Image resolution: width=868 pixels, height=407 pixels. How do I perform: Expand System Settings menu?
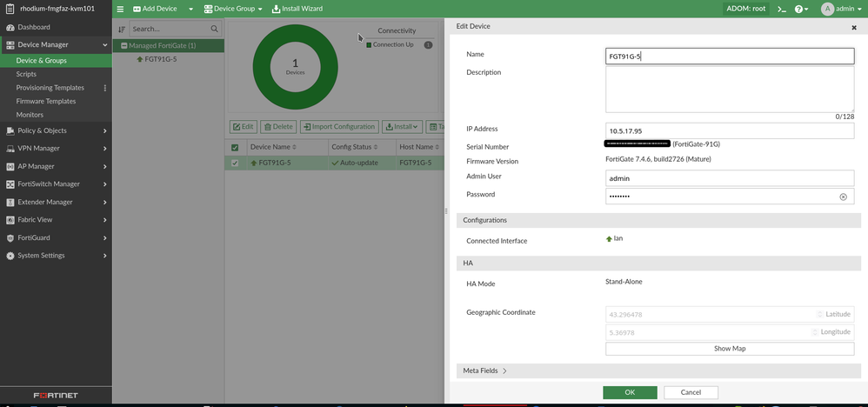point(105,256)
